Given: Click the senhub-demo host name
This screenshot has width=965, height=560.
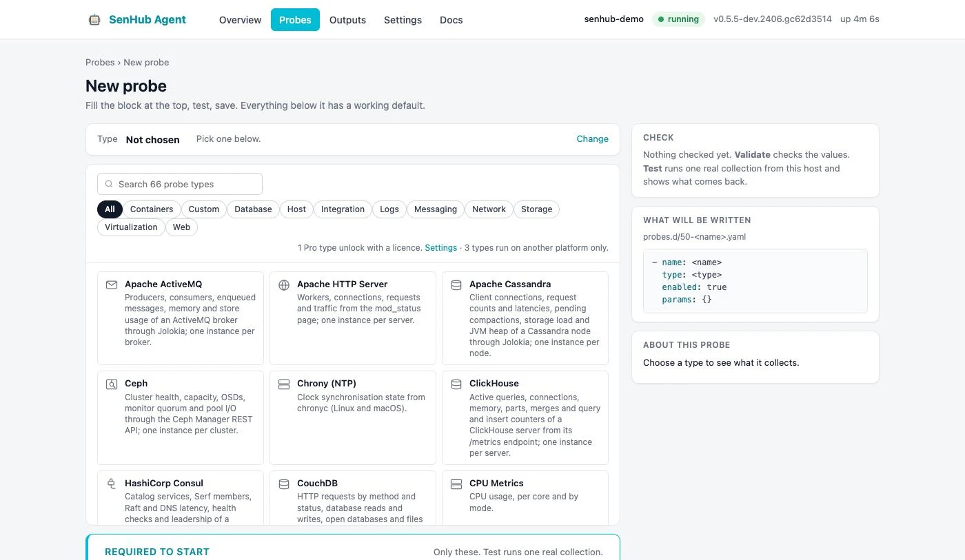Looking at the screenshot, I should 614,19.
